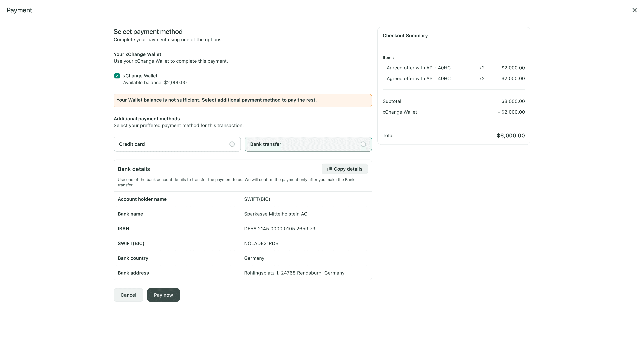The height and width of the screenshot is (362, 644).
Task: Click the Copy details button label
Action: 348,169
